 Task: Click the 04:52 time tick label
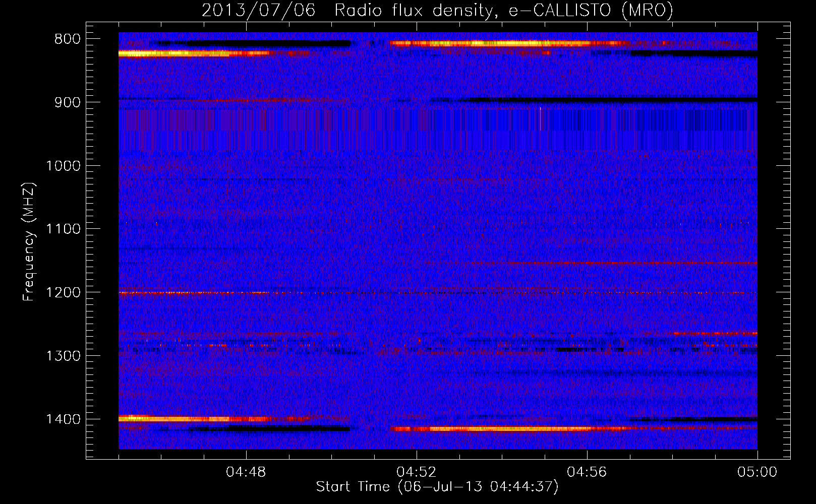pos(417,472)
